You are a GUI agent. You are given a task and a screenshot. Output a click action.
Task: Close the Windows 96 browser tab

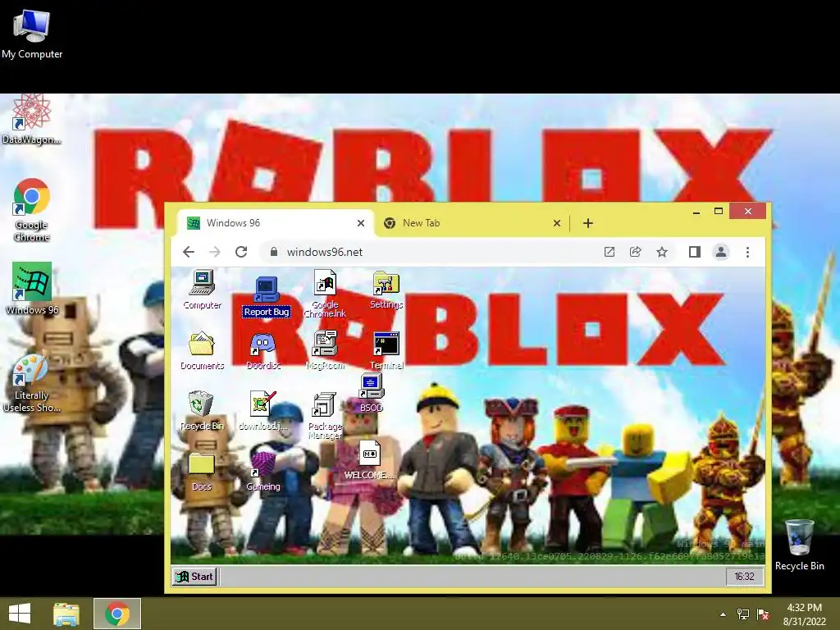(x=361, y=223)
